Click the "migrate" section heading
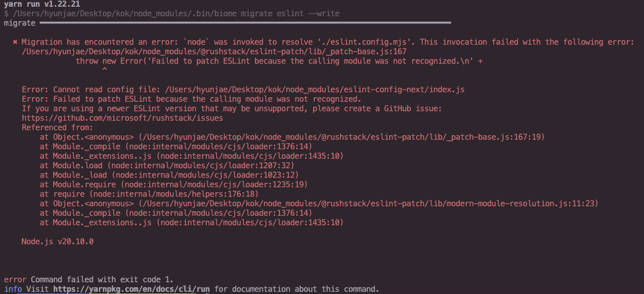Image resolution: width=644 pixels, height=294 pixels. click(19, 23)
